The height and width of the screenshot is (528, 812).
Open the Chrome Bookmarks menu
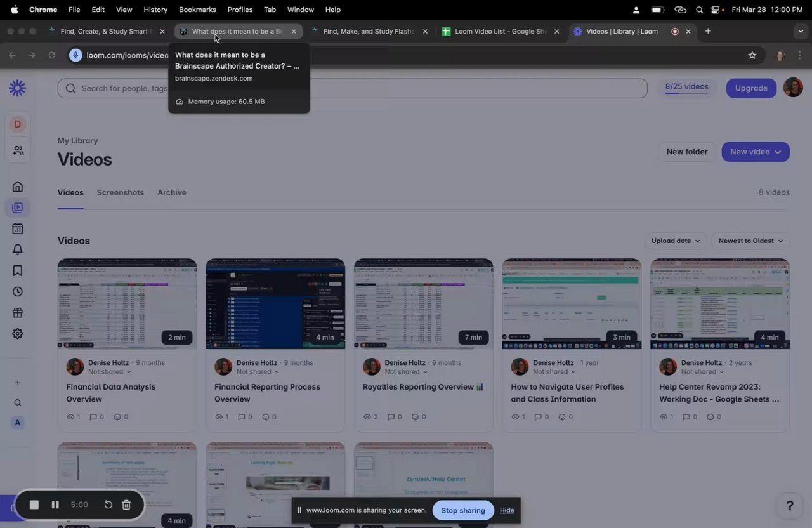point(197,10)
